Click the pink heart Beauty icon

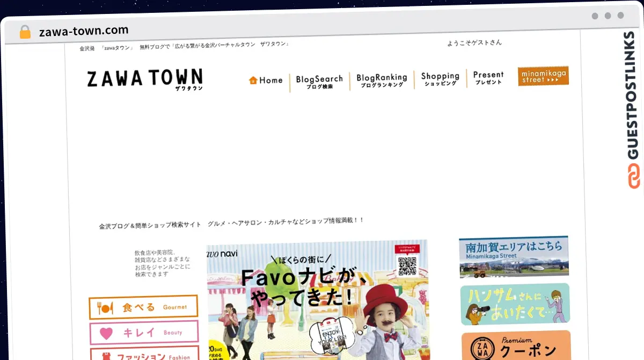(106, 333)
